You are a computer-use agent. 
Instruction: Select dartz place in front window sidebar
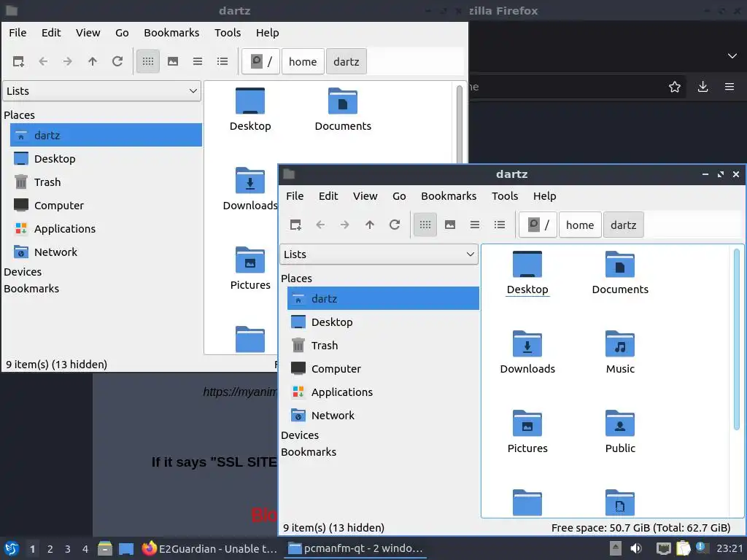click(x=384, y=298)
